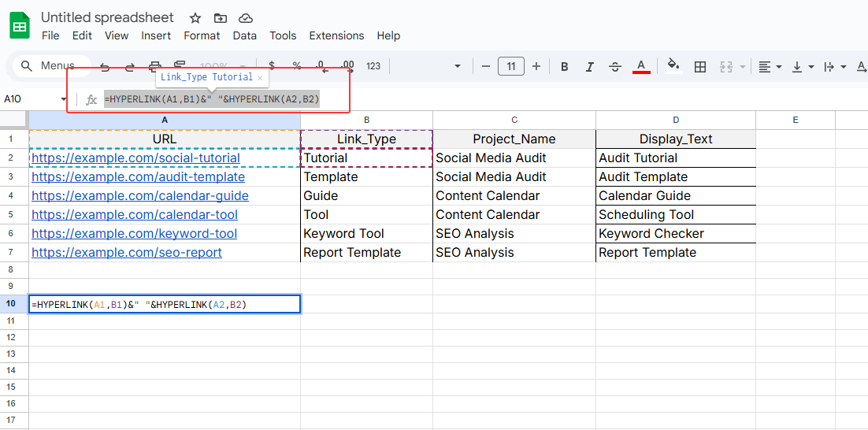Click the paint format icon
Screen dimensions: 868x430
point(180,66)
